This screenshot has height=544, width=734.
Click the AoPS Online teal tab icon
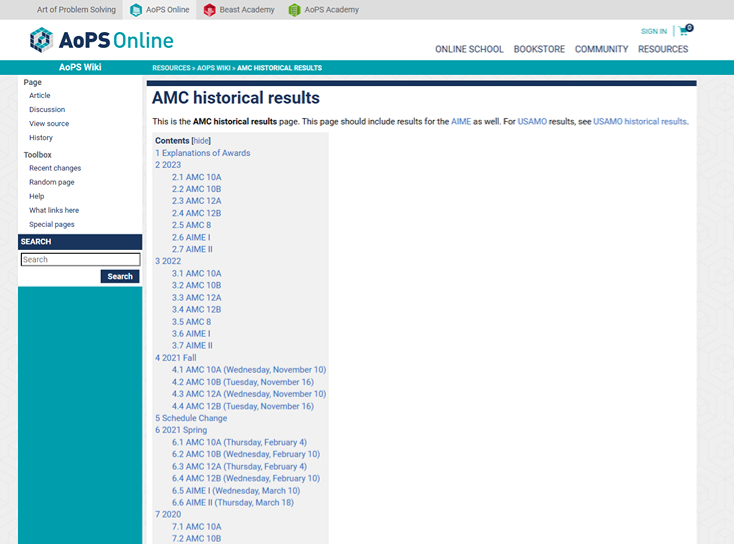coord(136,10)
